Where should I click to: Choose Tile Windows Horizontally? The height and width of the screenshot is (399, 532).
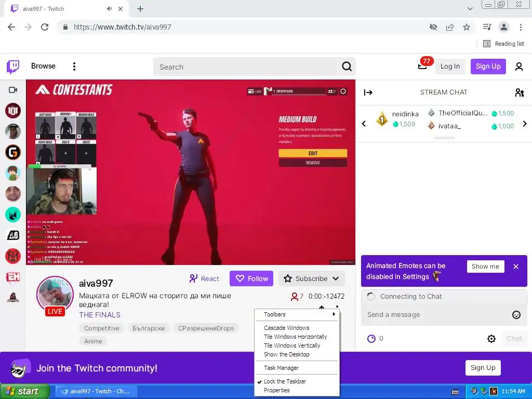296,337
